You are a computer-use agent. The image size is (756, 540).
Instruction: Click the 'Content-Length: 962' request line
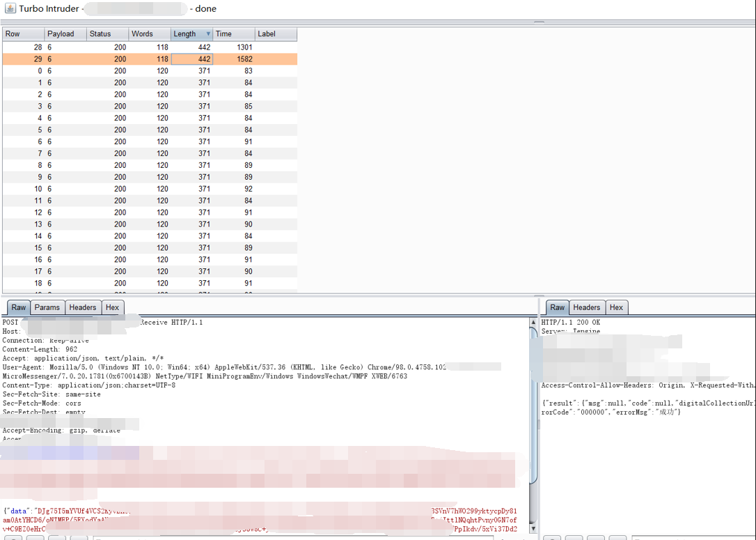pyautogui.click(x=40, y=349)
